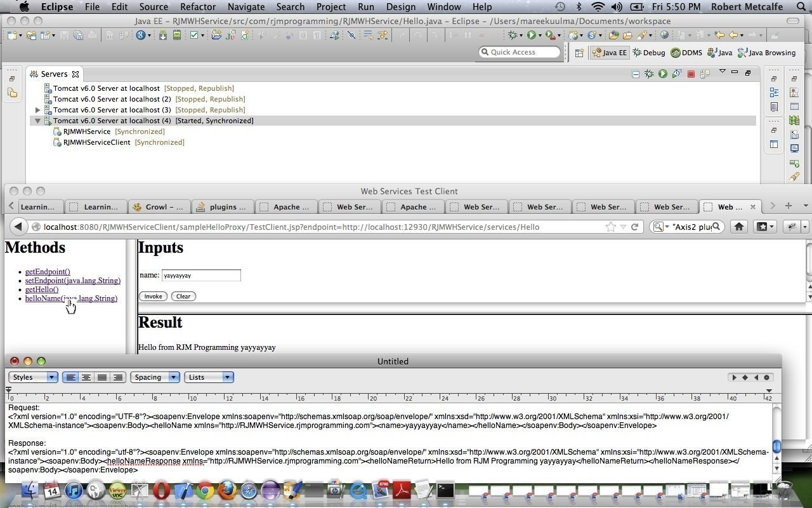Open Opera from the Dock
The image size is (812, 508).
tap(161, 490)
